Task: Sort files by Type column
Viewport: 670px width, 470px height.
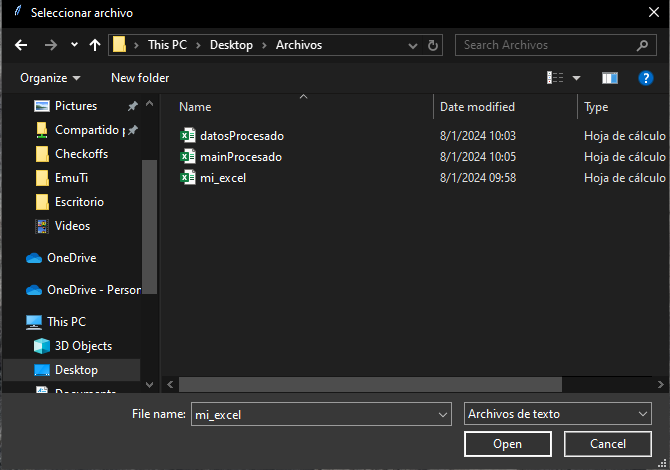Action: coord(596,107)
